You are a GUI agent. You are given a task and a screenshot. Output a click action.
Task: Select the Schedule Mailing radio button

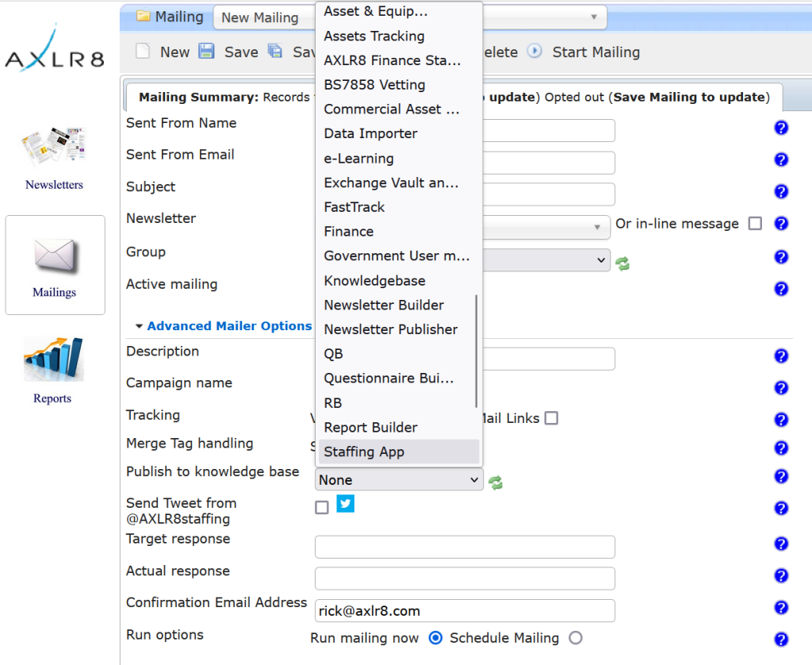pyautogui.click(x=576, y=638)
